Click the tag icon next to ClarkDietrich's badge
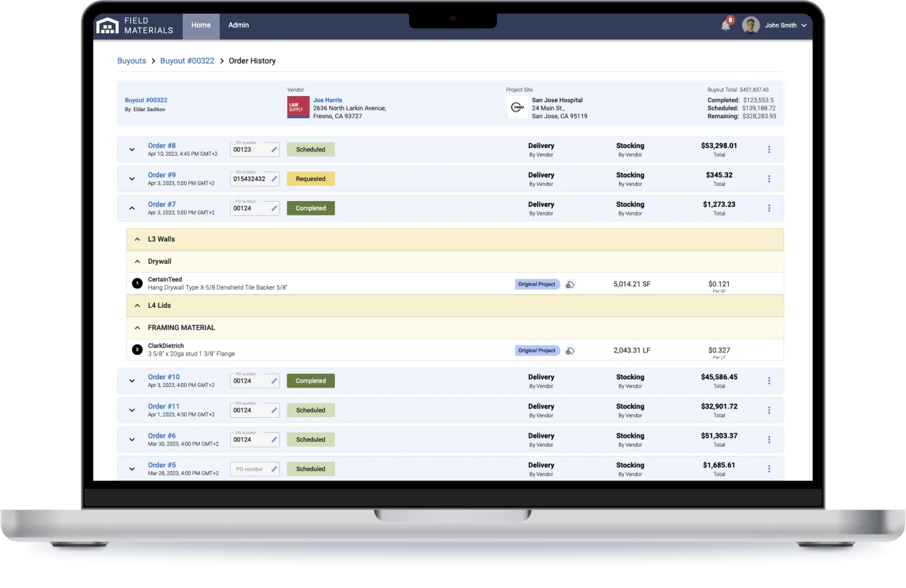The width and height of the screenshot is (906, 588). coord(570,351)
